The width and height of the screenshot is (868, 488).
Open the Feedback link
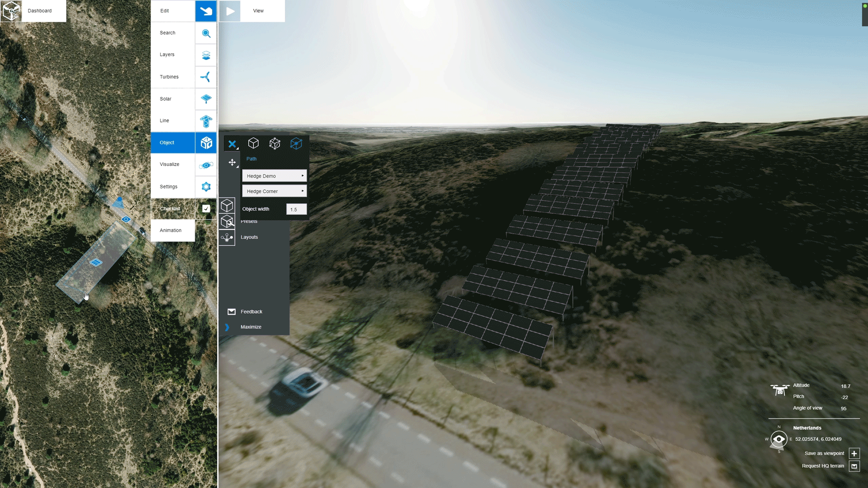tap(251, 312)
